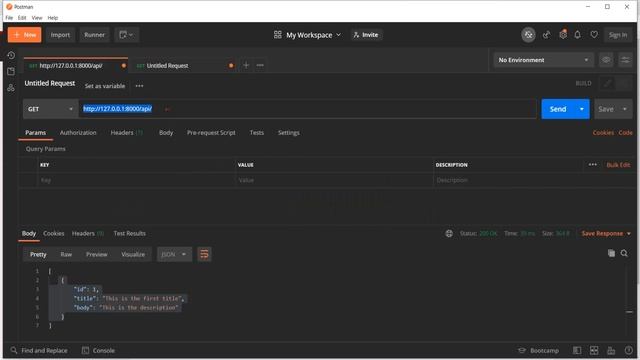
Task: Open the Cookies link near Code
Action: 603,133
